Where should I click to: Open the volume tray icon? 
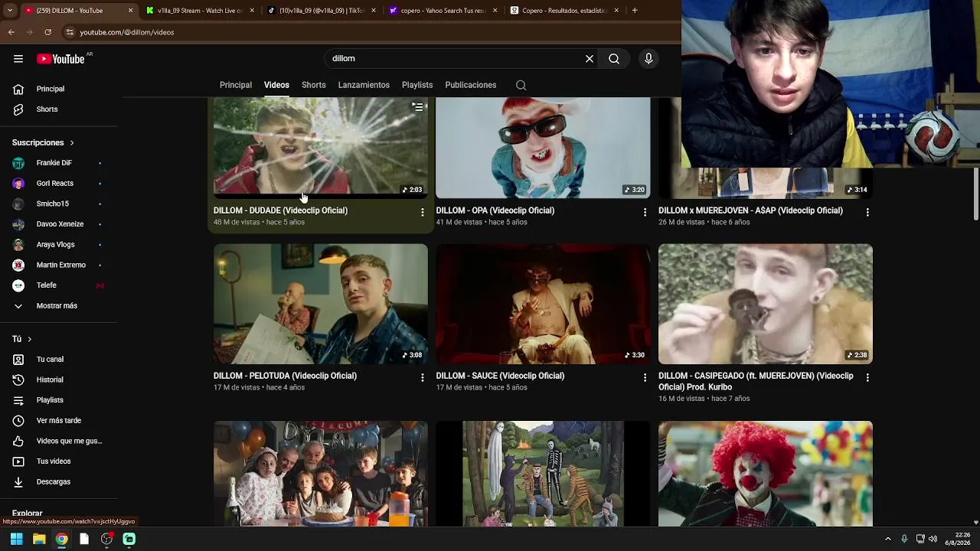[933, 539]
